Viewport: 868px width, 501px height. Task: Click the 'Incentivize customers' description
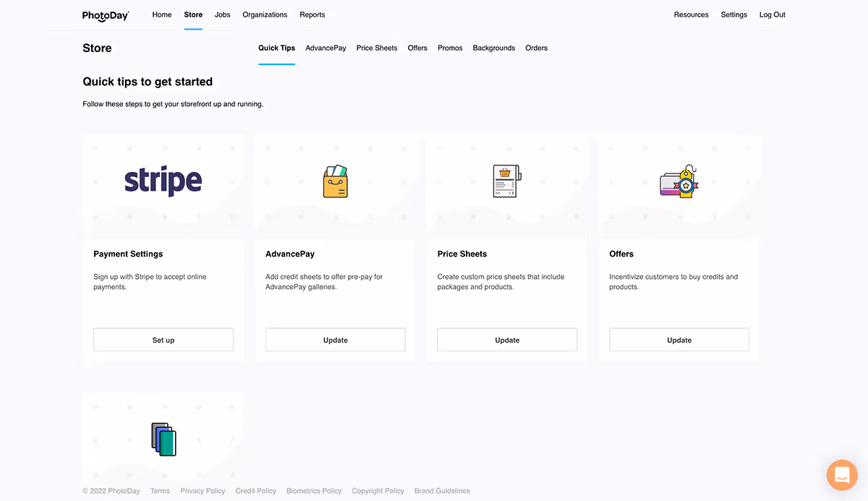(x=673, y=282)
